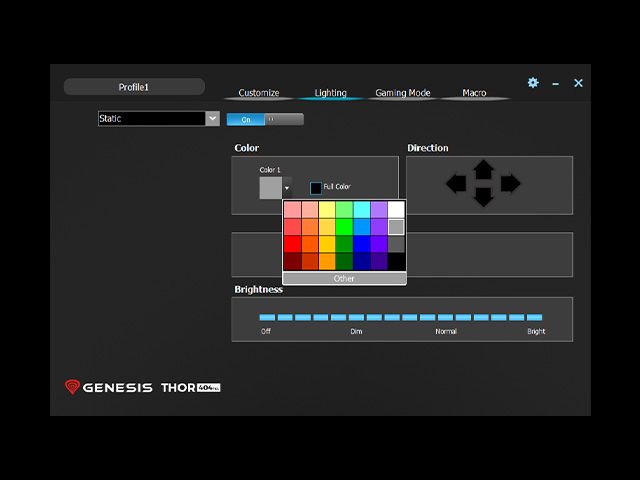Select the up direction arrow
The height and width of the screenshot is (480, 640).
tap(484, 169)
